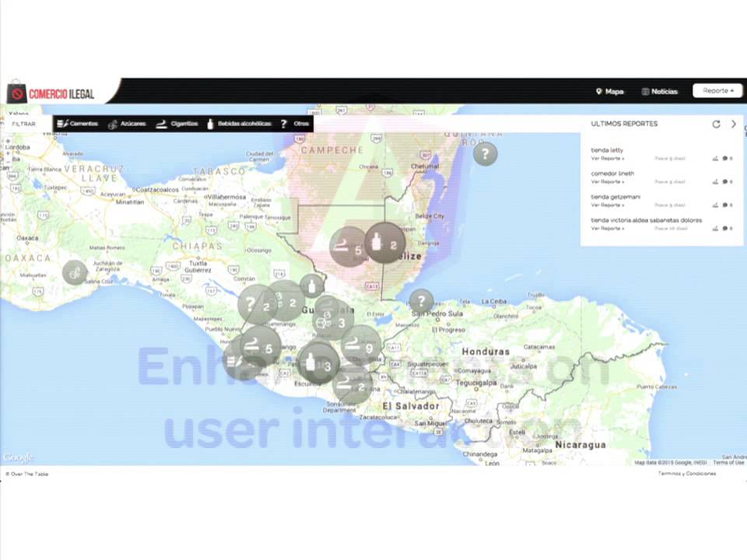Toggle the Cigarrillos filter
This screenshot has height=560, width=747.
tap(177, 124)
